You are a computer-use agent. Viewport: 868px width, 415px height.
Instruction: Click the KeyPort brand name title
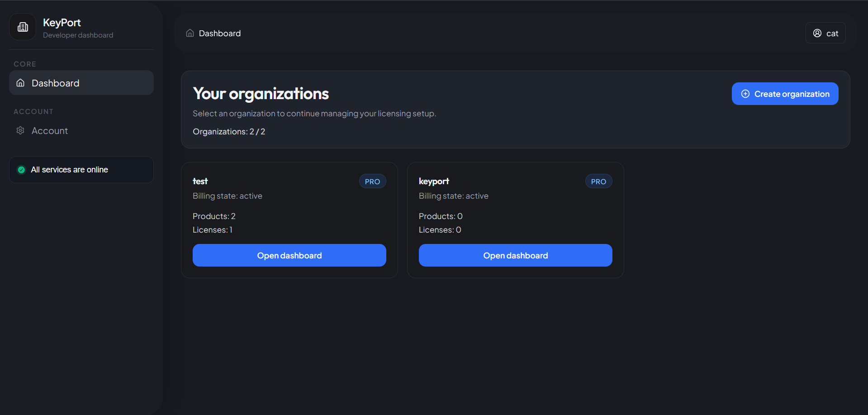coord(62,23)
